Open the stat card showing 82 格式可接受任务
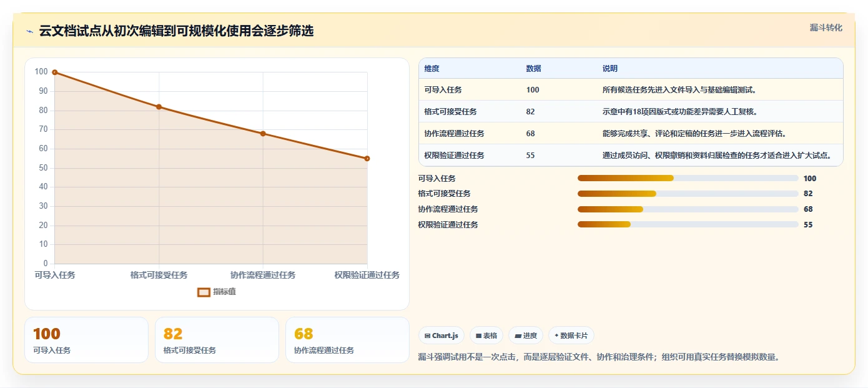Screen dimensions: 868x388 tap(217, 340)
